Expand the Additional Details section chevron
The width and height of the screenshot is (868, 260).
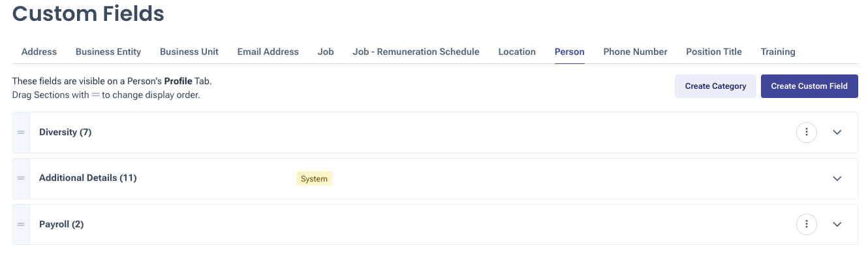pyautogui.click(x=837, y=178)
